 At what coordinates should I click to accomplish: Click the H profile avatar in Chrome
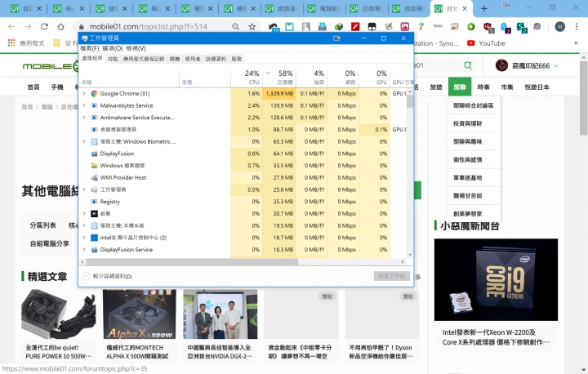560,27
